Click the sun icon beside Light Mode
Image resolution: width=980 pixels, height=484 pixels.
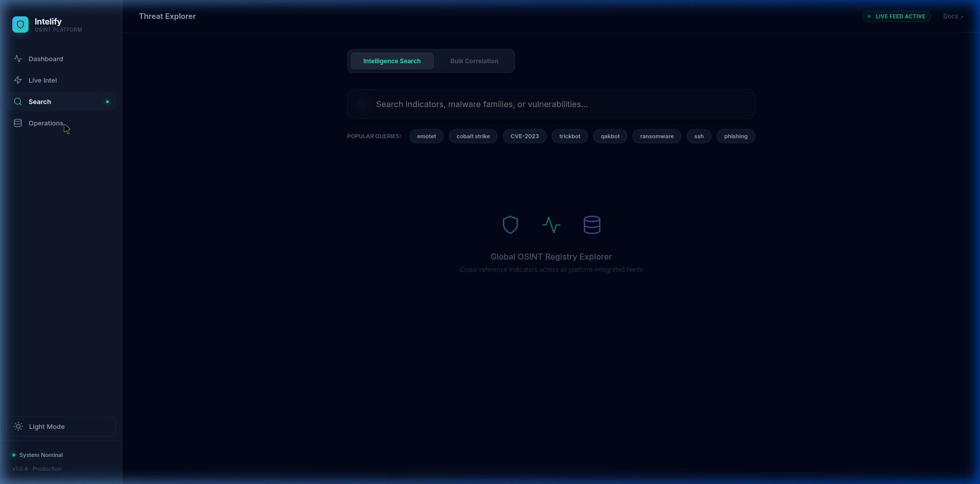[x=18, y=426]
